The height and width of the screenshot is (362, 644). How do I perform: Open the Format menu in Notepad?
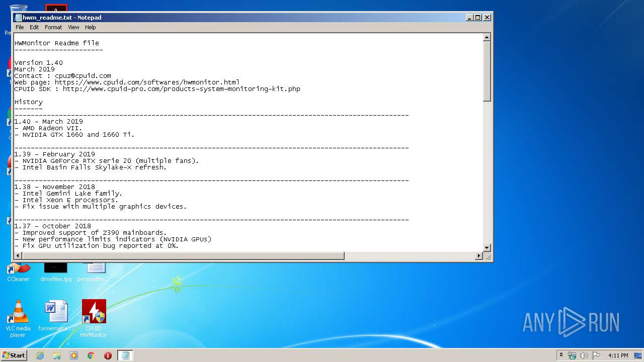pos(53,27)
